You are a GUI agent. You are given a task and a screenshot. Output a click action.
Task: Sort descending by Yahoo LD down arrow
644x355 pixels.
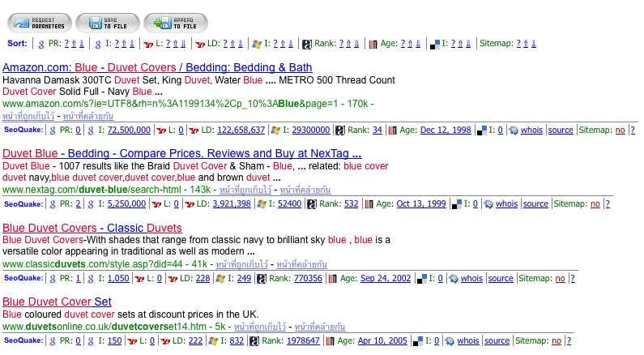[x=241, y=44]
